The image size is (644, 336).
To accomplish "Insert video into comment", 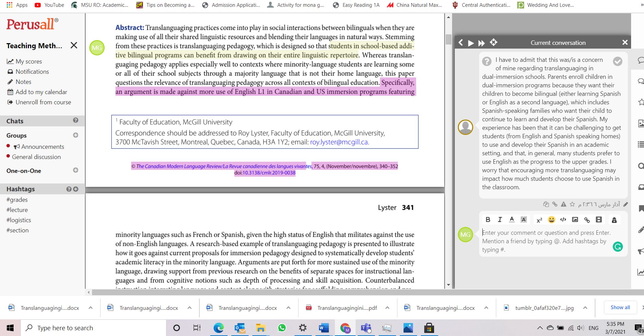I will click(599, 219).
